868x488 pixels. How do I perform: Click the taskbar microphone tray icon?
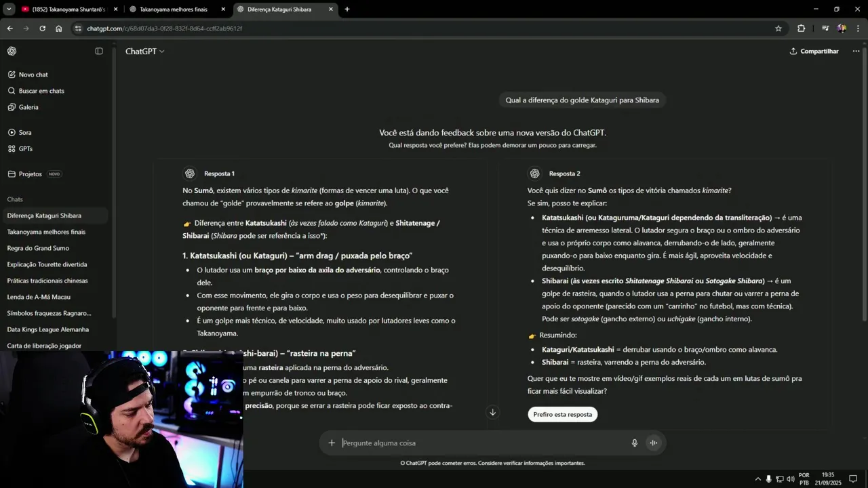769,479
